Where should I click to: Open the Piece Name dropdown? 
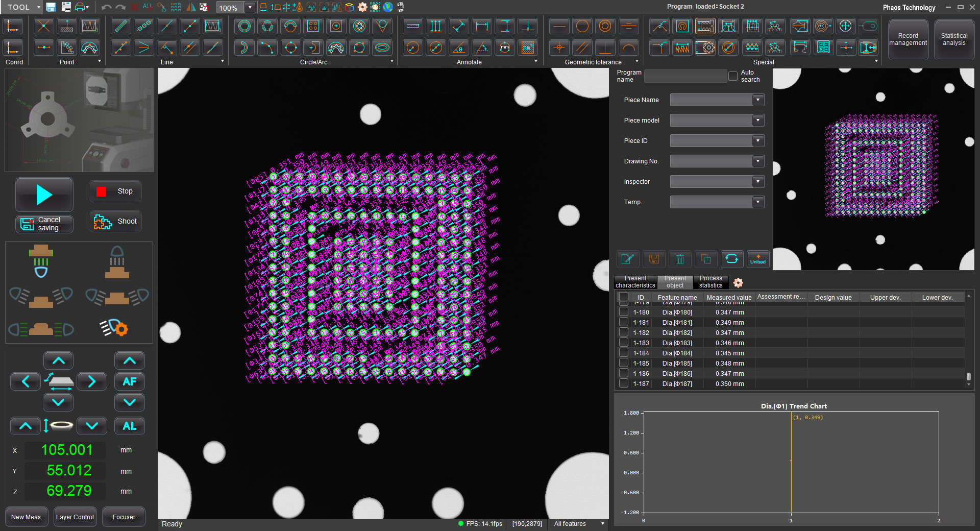[758, 100]
